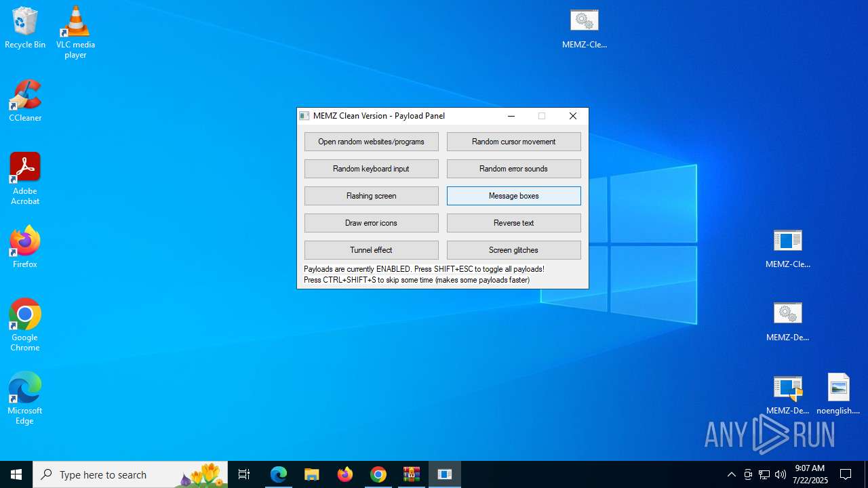Toggle Open random websites/programs payload

(372, 142)
